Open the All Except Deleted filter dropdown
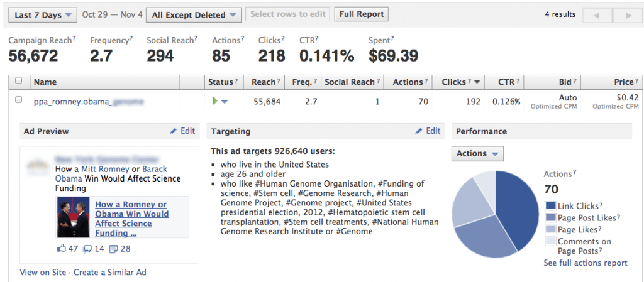The image size is (644, 282). (194, 15)
